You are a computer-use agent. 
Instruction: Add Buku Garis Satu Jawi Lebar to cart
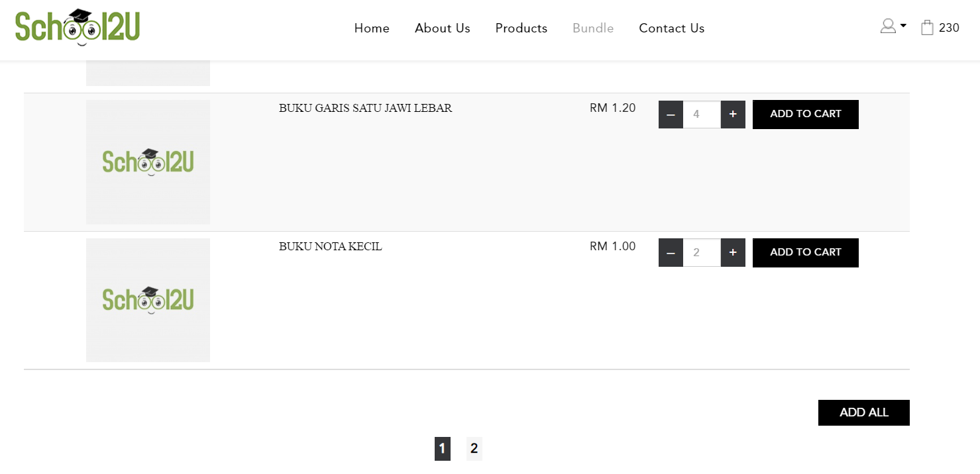805,115
